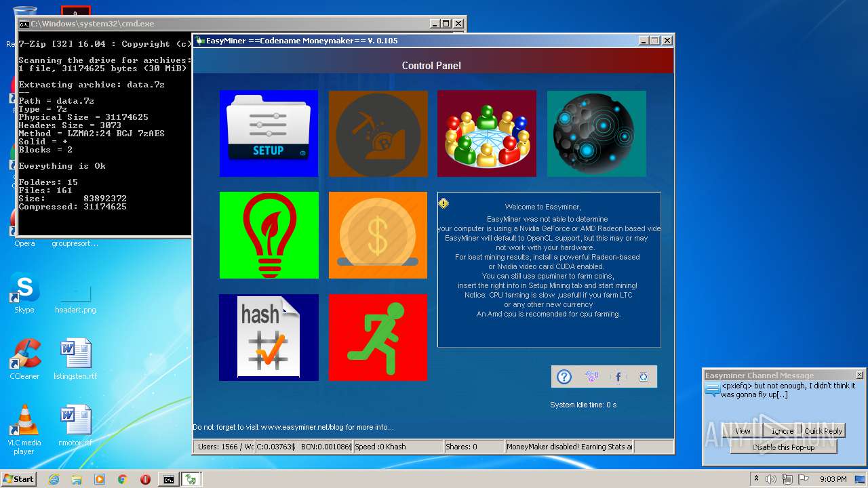Select the VLC media player shortcut
Viewport: 868px width, 488px height.
pos(24,430)
